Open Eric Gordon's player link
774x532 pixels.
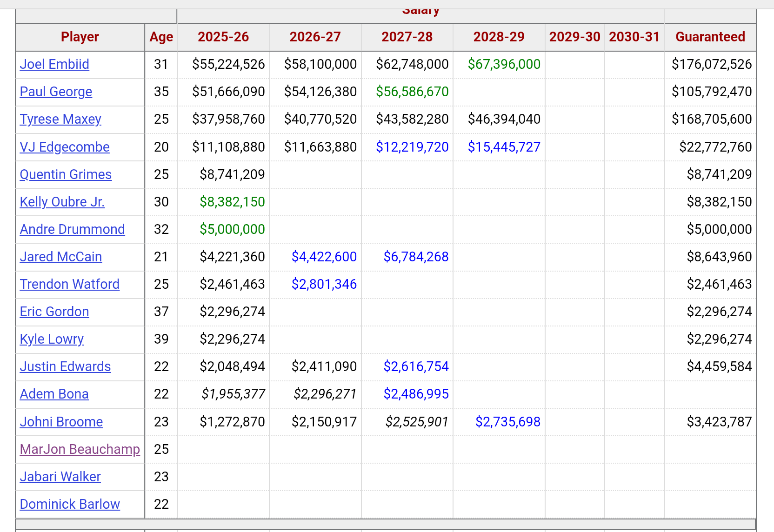(x=54, y=312)
